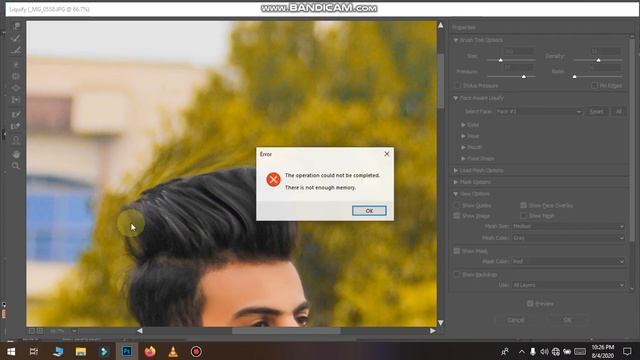The height and width of the screenshot is (360, 640).
Task: Select the Pucker tool
Action: [16, 76]
